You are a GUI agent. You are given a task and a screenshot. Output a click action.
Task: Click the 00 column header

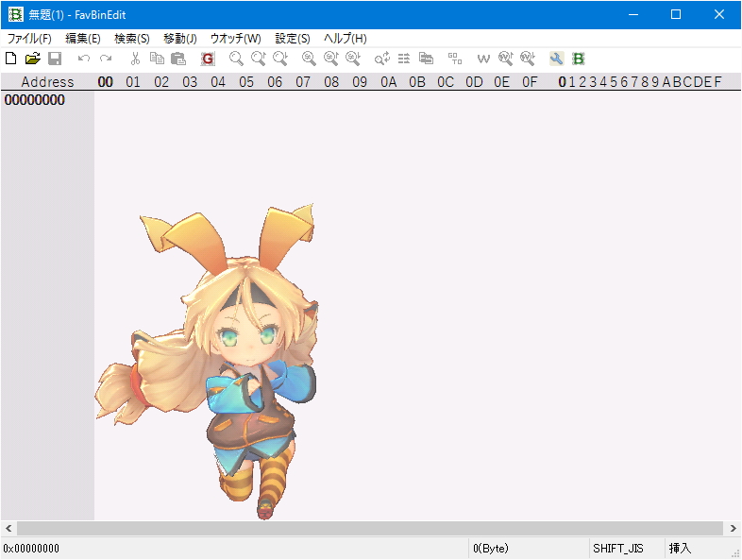point(105,82)
